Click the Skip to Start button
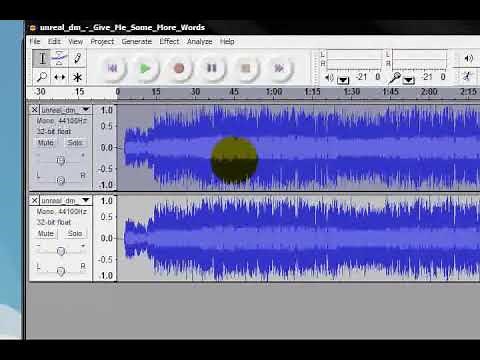480x360 pixels. click(x=112, y=68)
